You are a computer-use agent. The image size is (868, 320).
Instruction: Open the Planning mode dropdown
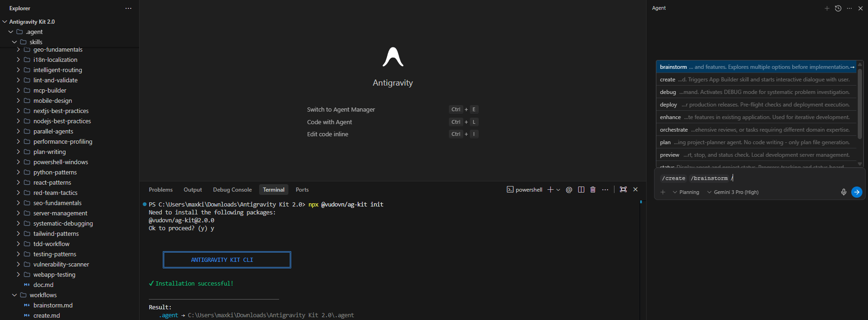pyautogui.click(x=686, y=192)
